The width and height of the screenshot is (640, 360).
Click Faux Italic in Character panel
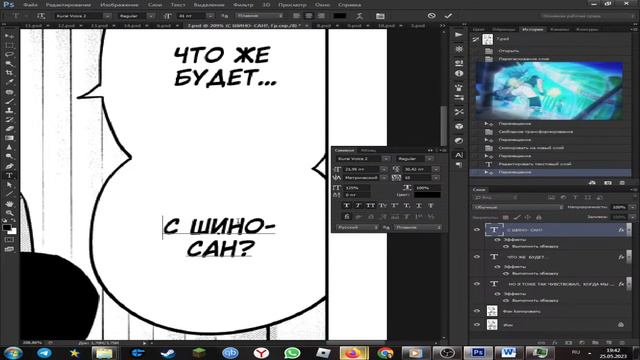click(x=358, y=205)
